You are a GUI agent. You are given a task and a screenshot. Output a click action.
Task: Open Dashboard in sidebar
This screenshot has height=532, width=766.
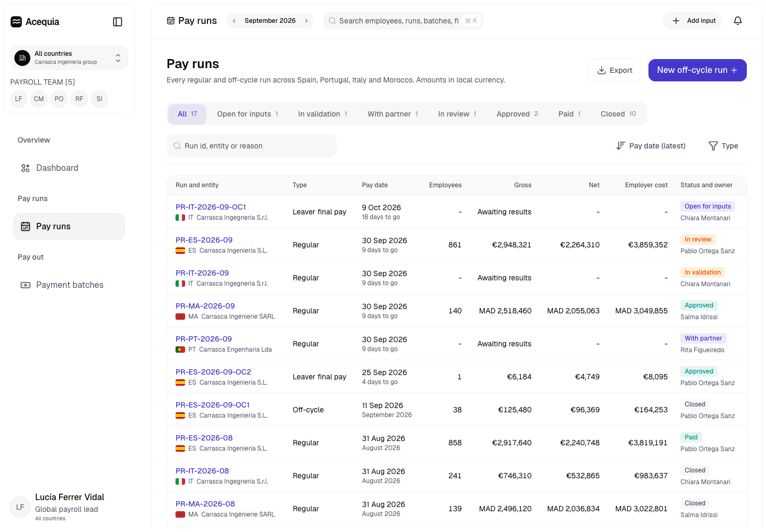[x=69, y=168]
